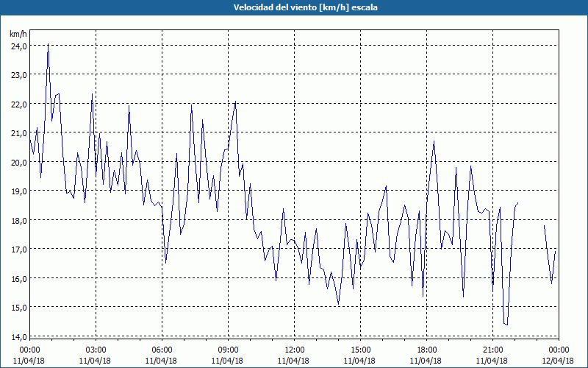
Task: Click the 12:00 time axis label
Action: tap(295, 350)
